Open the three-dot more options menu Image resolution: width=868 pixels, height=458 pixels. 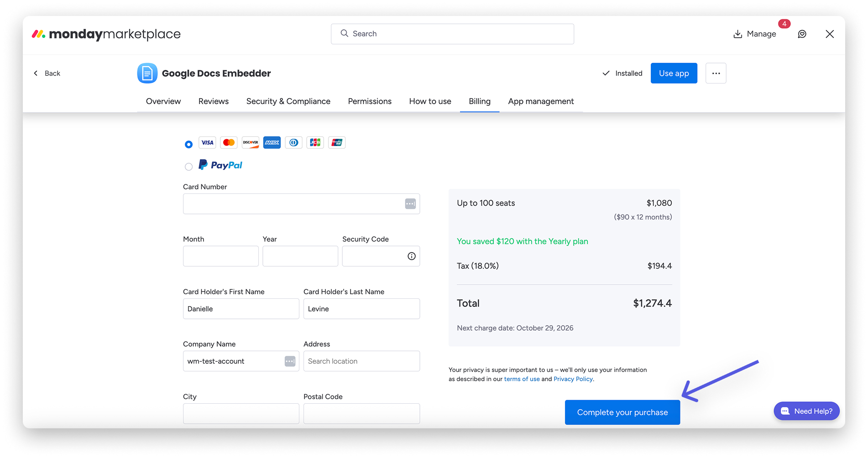point(716,73)
